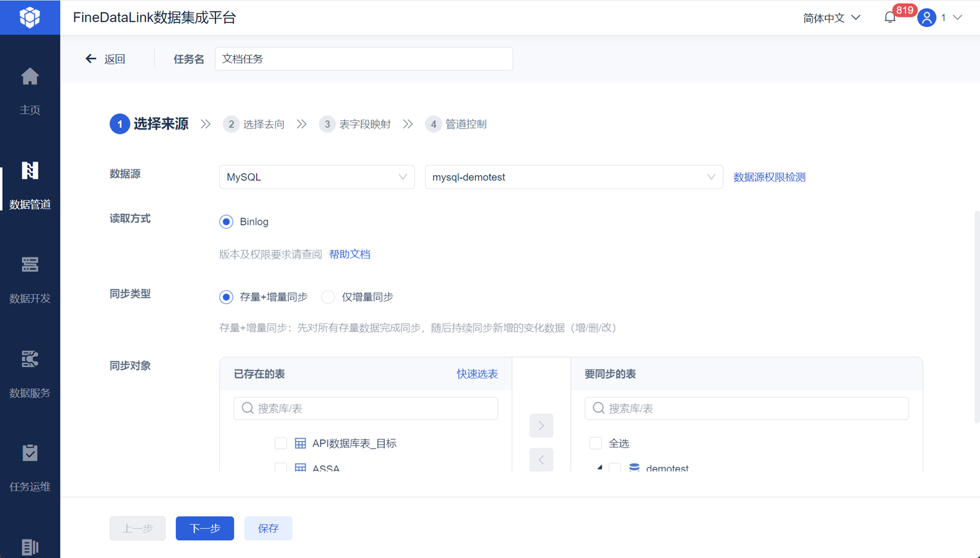This screenshot has width=980, height=558.
Task: Open the 主页 home icon
Action: click(x=30, y=77)
